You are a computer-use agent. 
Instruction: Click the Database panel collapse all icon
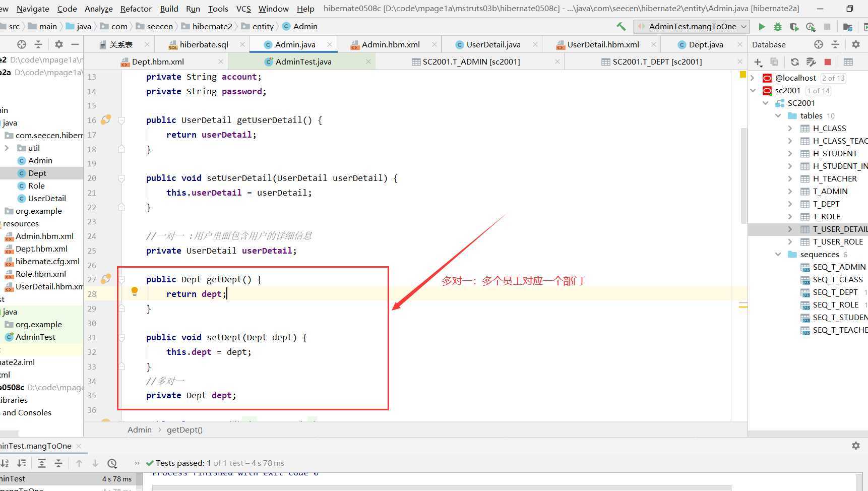click(835, 44)
